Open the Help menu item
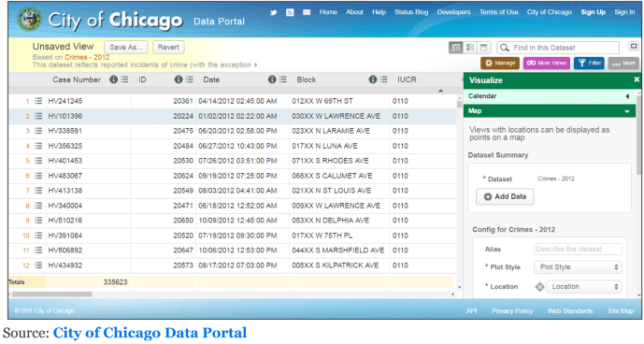 379,12
